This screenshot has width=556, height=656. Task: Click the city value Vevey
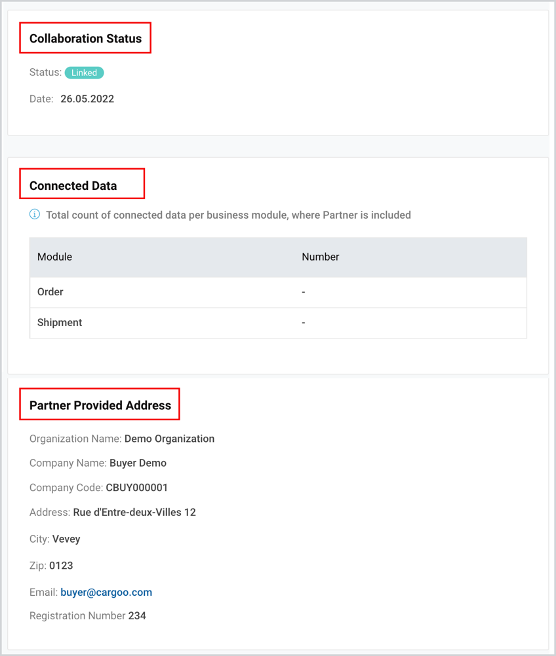click(66, 539)
